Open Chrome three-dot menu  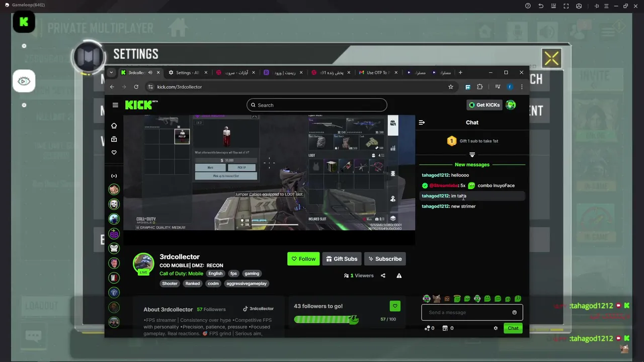[x=522, y=87]
